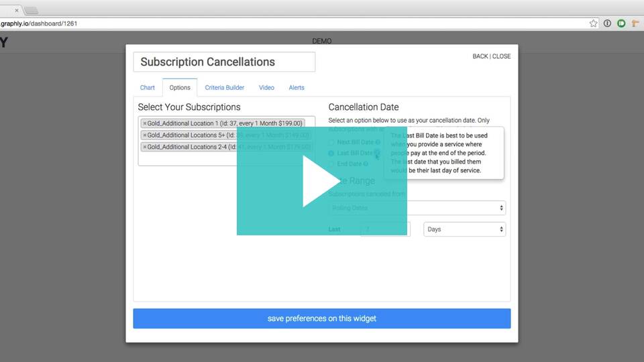The height and width of the screenshot is (362, 644).
Task: Edit the Subscription Cancellations title field
Action: click(x=224, y=62)
